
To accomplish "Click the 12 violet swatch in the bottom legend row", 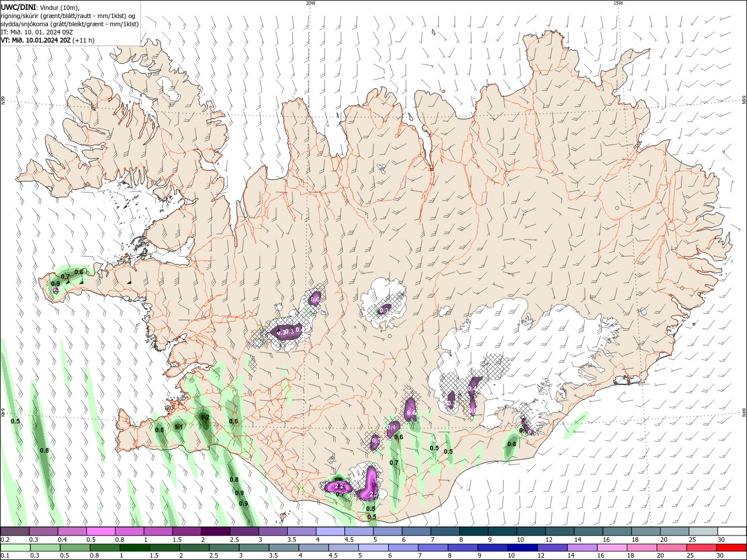I will tap(553, 547).
